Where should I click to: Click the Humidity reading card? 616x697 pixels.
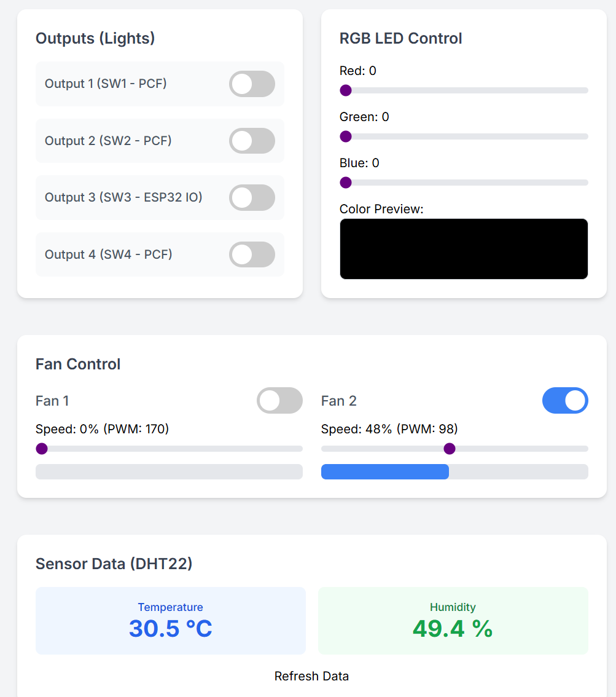pyautogui.click(x=453, y=621)
